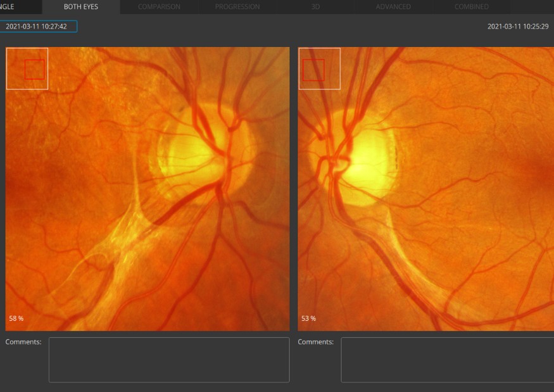Focus the left eye Comments text box

click(169, 360)
